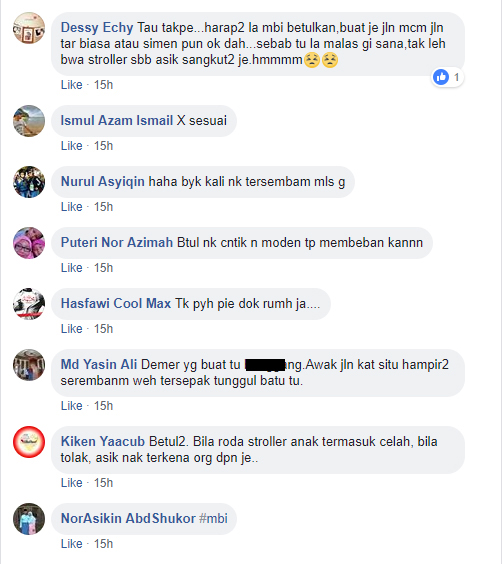Like Dessy Echy's comment
Image resolution: width=502 pixels, height=564 pixels.
coord(72,85)
